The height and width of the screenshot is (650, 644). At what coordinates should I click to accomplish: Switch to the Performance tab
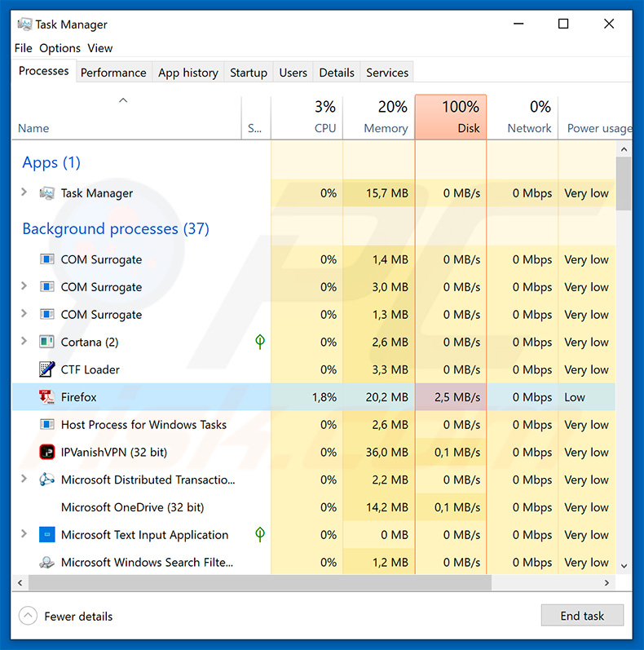[x=113, y=73]
